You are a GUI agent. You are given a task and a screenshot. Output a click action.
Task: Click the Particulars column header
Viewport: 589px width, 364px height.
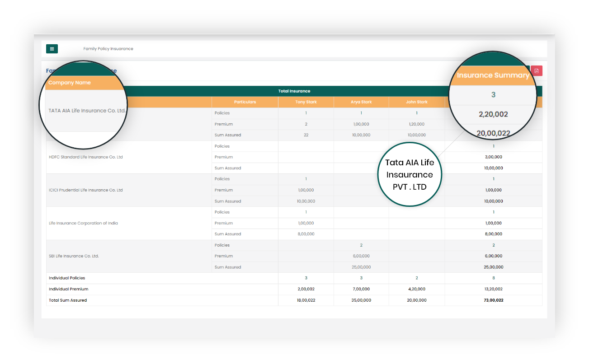[x=245, y=102]
